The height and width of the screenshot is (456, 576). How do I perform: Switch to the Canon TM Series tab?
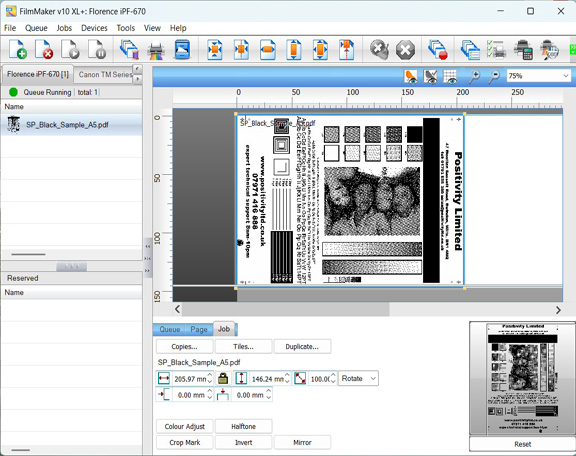(x=105, y=75)
